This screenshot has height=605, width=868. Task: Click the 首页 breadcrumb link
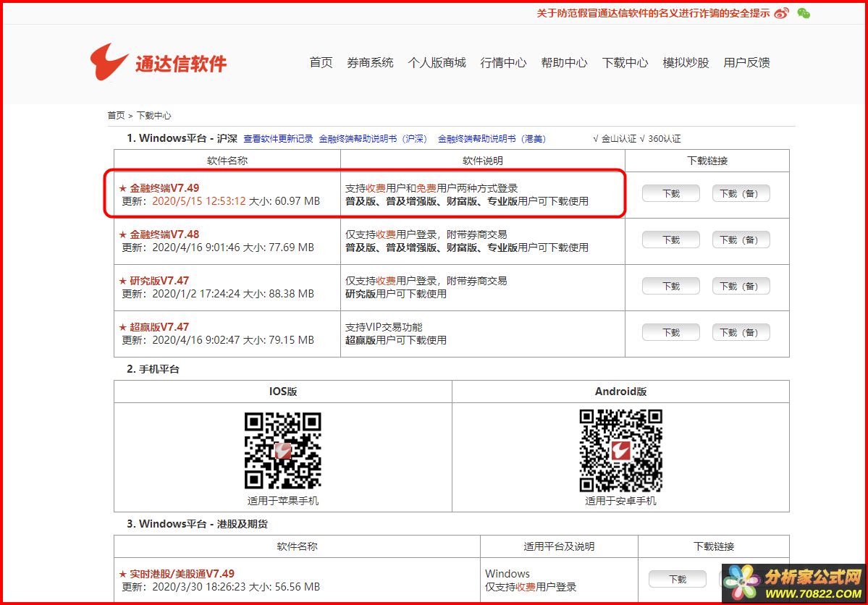pyautogui.click(x=117, y=116)
